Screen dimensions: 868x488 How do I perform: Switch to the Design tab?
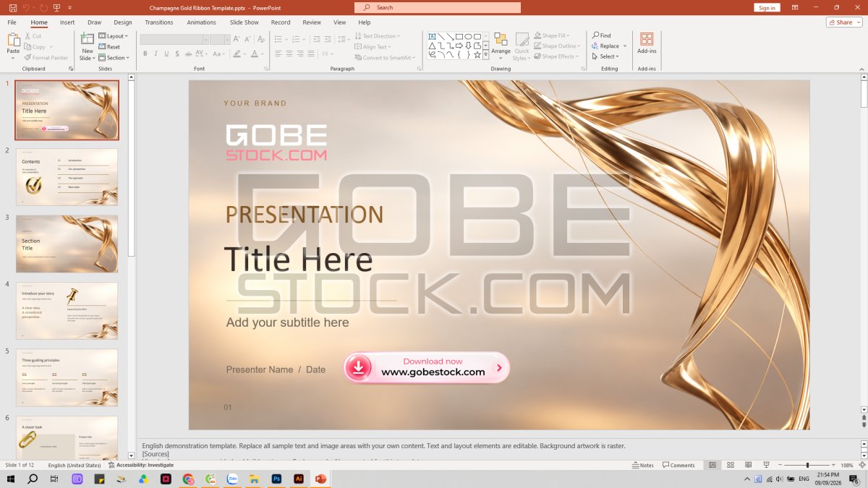(x=123, y=22)
